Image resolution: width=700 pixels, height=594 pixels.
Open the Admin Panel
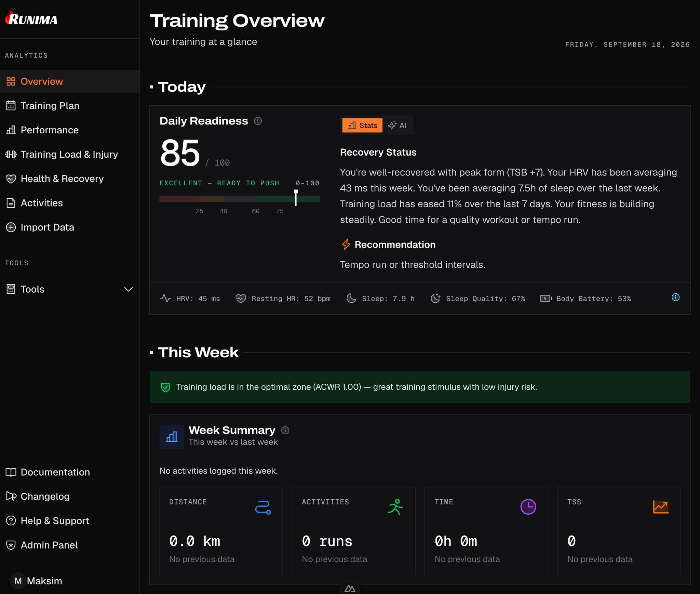pos(70,545)
